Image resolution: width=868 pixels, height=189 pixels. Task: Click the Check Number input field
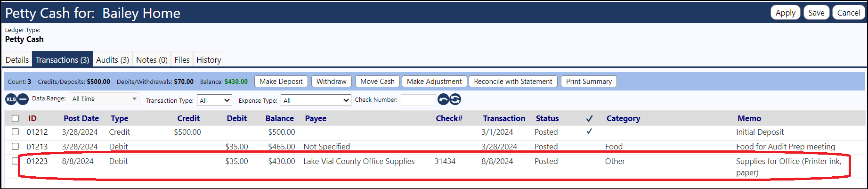418,100
